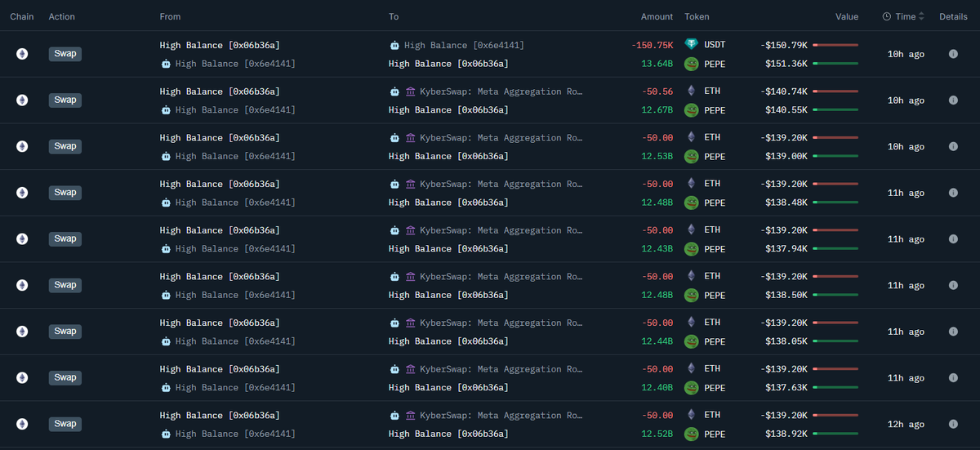
Task: Open details info icon for 12.44B PEPE swap
Action: (953, 332)
